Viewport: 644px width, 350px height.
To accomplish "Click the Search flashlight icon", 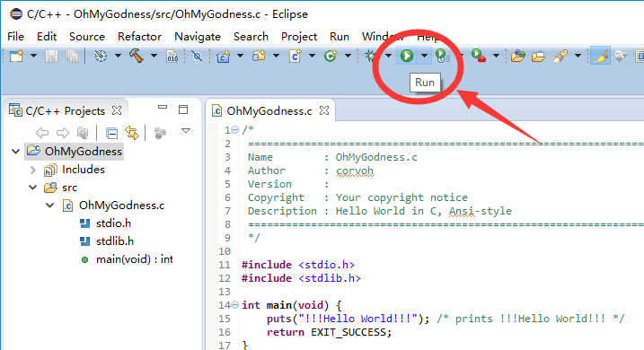I will (x=560, y=56).
